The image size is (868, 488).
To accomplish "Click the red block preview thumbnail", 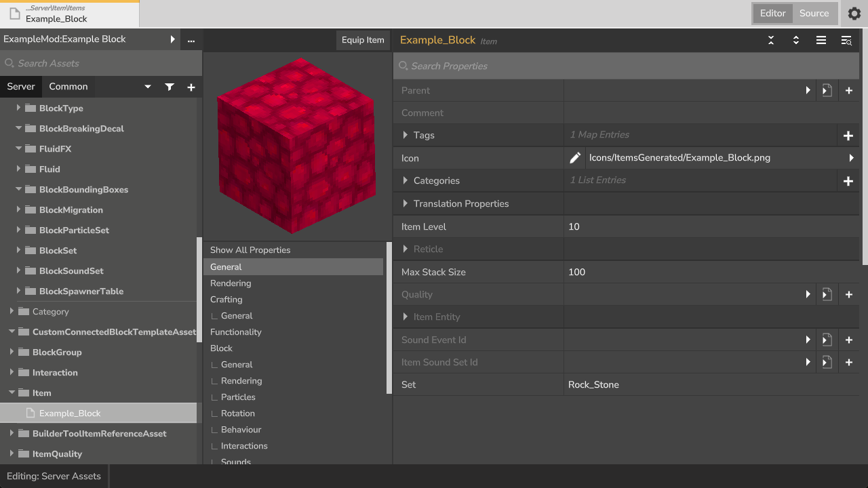I will point(296,145).
